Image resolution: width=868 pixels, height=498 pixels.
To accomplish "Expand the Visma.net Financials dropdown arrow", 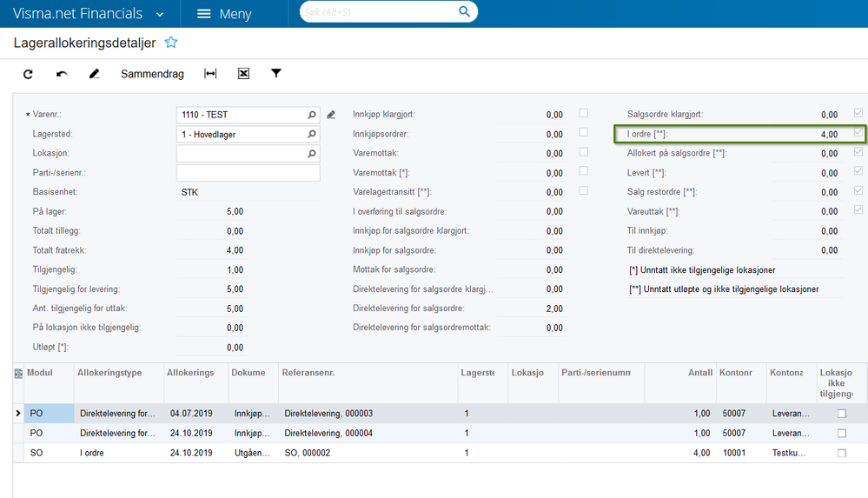I will (160, 15).
